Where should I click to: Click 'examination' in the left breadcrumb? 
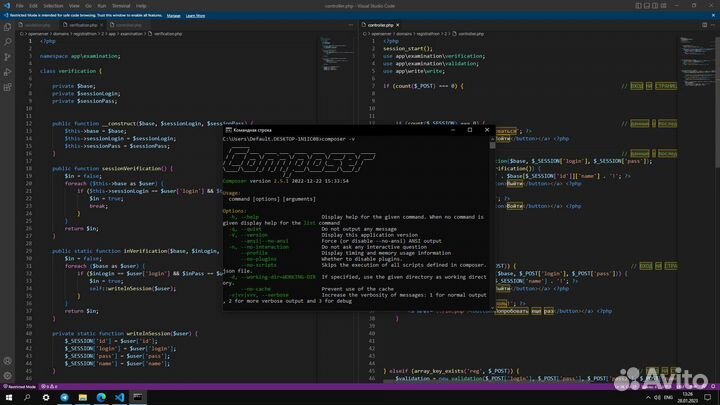pyautogui.click(x=131, y=34)
